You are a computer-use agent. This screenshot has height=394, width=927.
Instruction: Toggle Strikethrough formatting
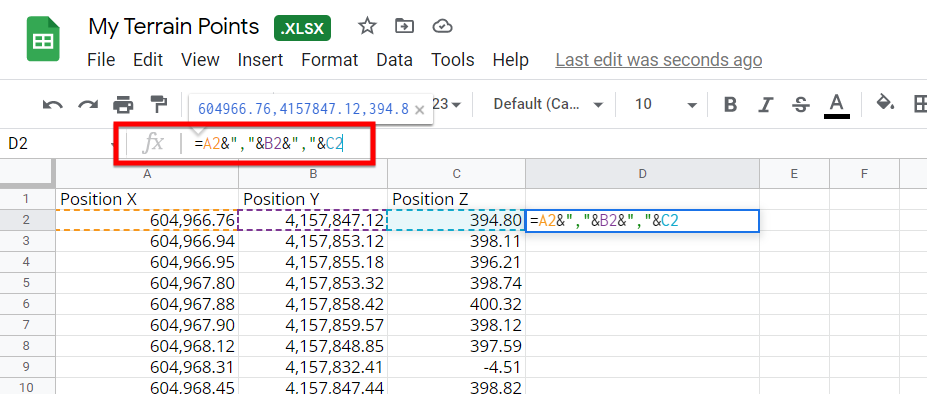pos(801,105)
